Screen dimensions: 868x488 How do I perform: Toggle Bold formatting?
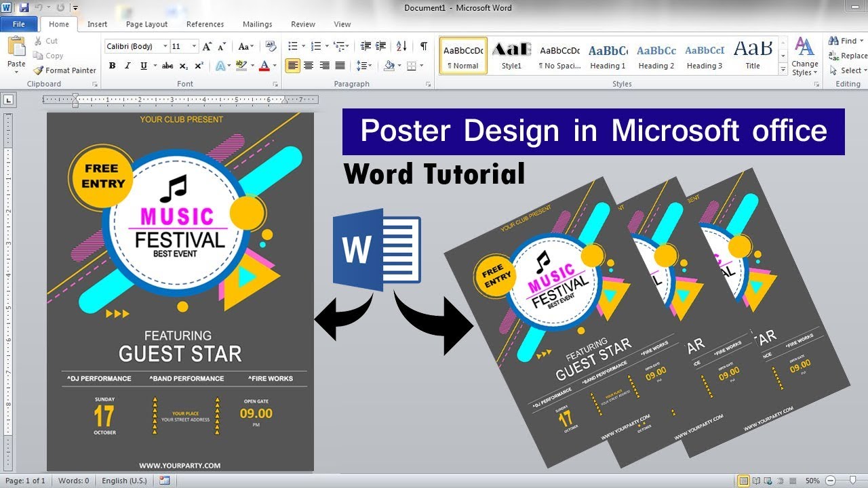tap(112, 66)
